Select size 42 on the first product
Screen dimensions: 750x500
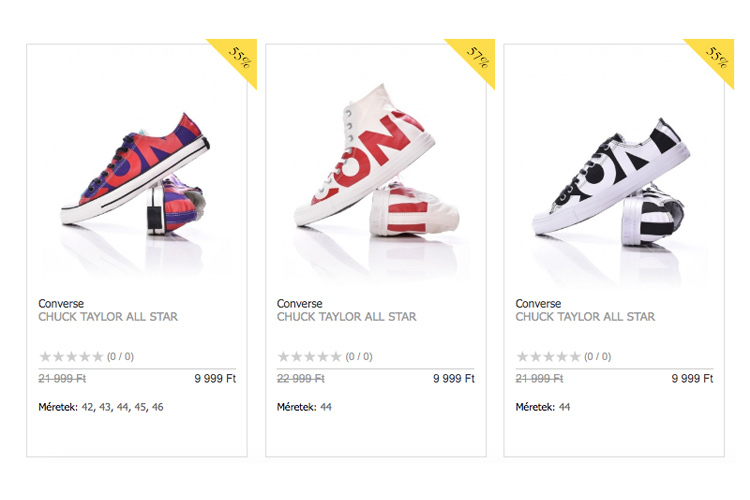(88, 407)
